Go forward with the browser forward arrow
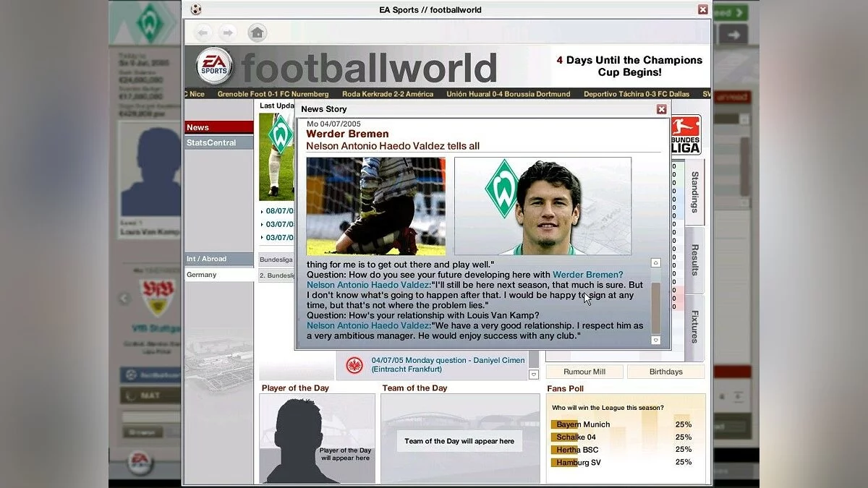The image size is (868, 488). point(227,33)
